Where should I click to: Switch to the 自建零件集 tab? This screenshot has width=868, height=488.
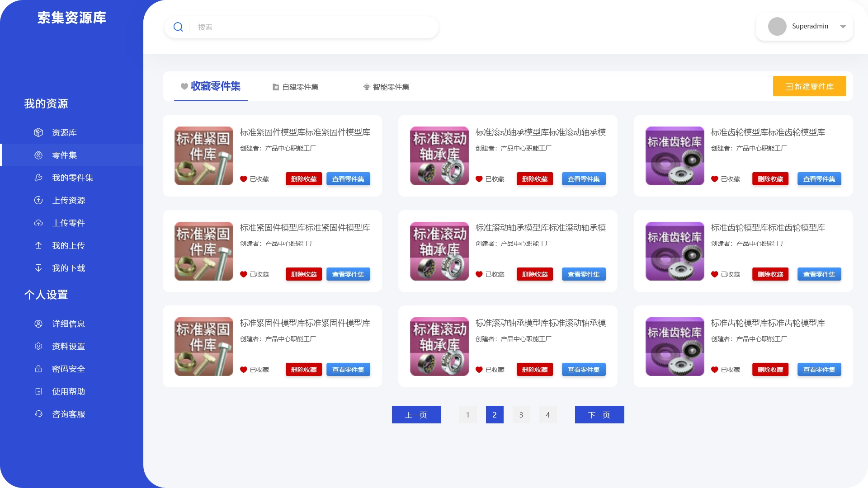click(x=296, y=87)
